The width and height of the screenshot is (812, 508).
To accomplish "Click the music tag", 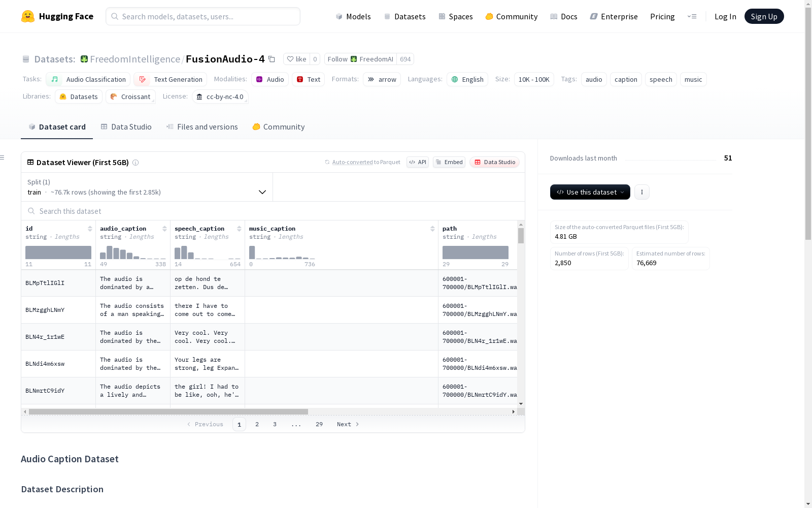I will pos(693,79).
